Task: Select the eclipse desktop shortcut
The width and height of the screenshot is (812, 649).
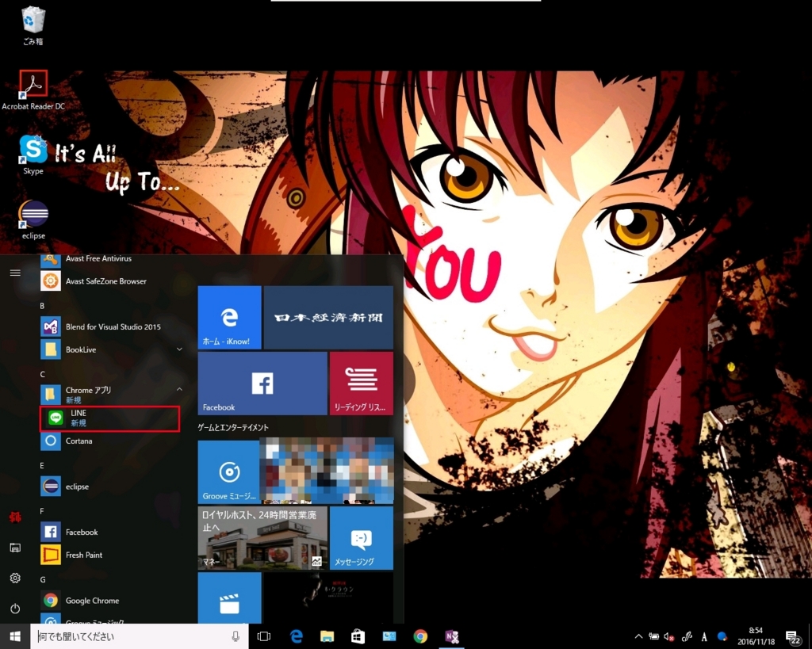Action: (33, 220)
